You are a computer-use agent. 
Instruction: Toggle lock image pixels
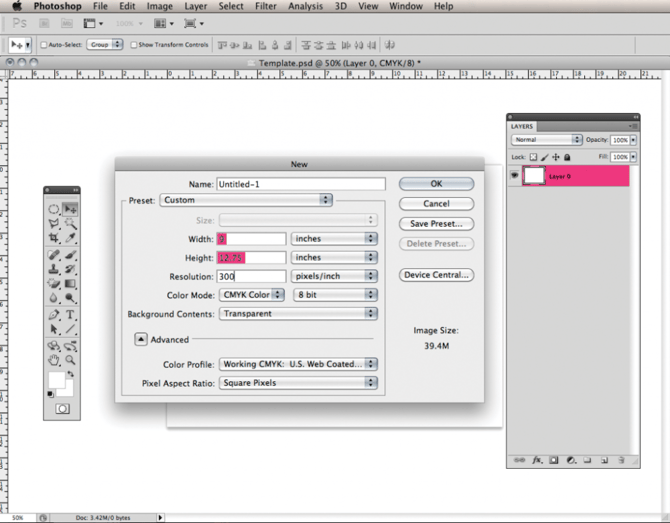[x=544, y=157]
